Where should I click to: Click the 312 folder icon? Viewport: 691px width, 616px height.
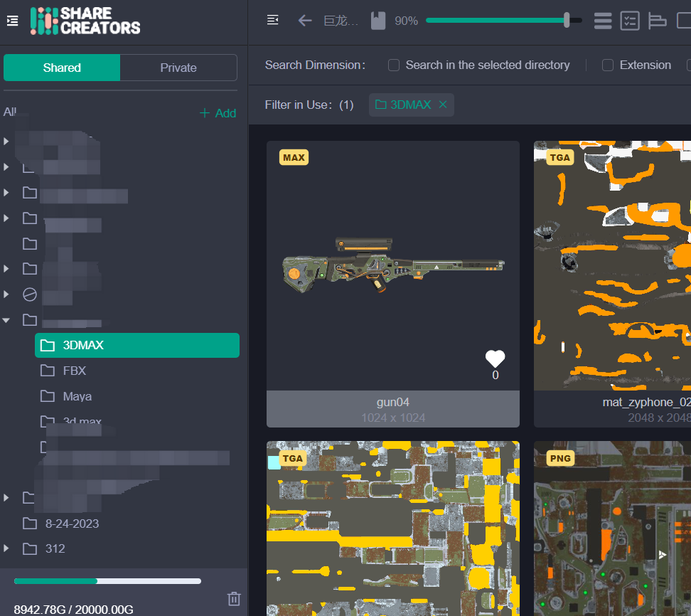(30, 548)
